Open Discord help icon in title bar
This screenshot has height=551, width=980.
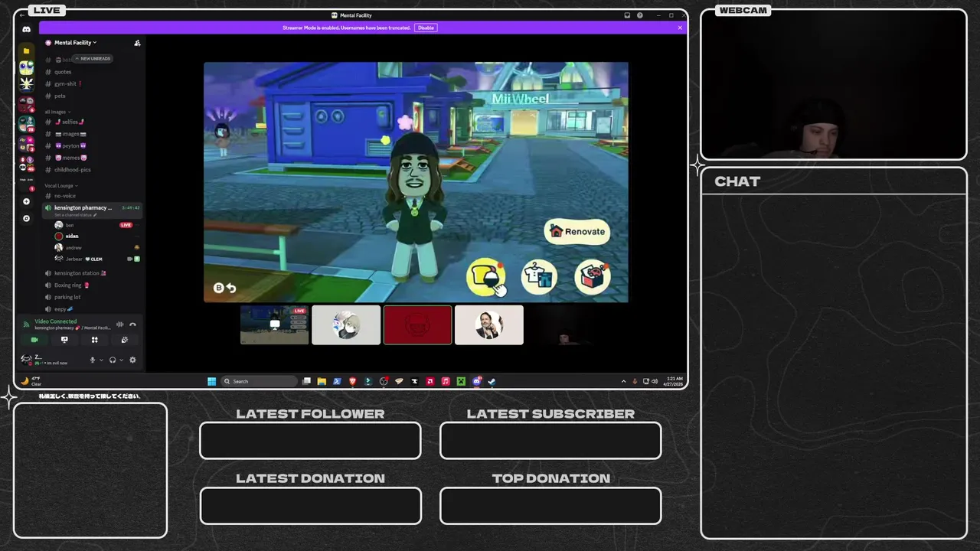640,15
